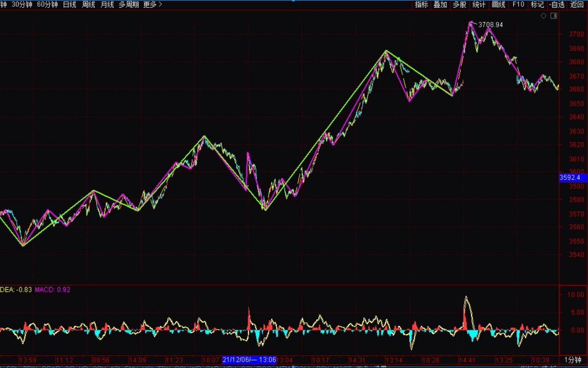Switch to the 60分钟 period
This screenshot has height=368, width=588.
click(x=48, y=4)
